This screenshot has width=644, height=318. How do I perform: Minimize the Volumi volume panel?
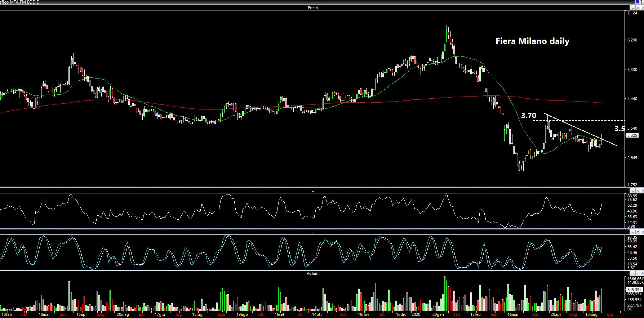pyautogui.click(x=632, y=273)
